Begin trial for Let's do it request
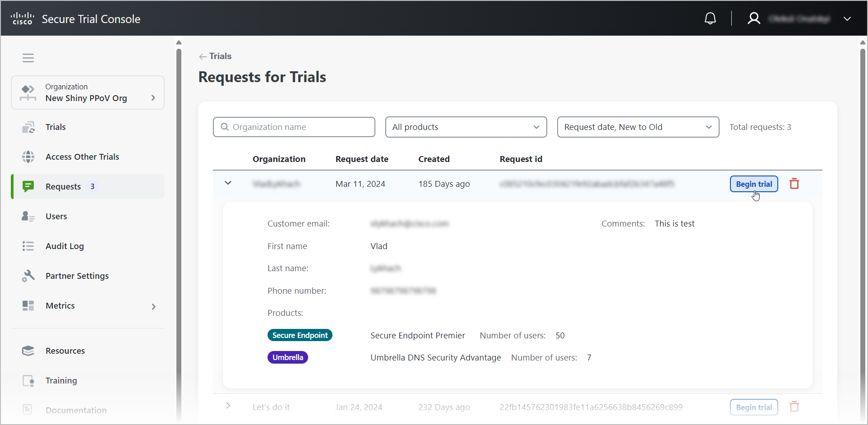Viewport: 868px width, 425px height. click(x=754, y=407)
